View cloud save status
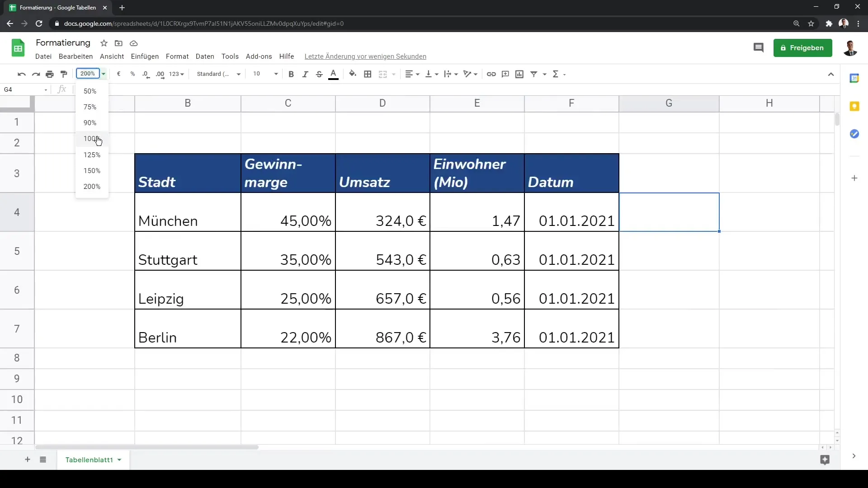Image resolution: width=868 pixels, height=488 pixels. pos(133,43)
